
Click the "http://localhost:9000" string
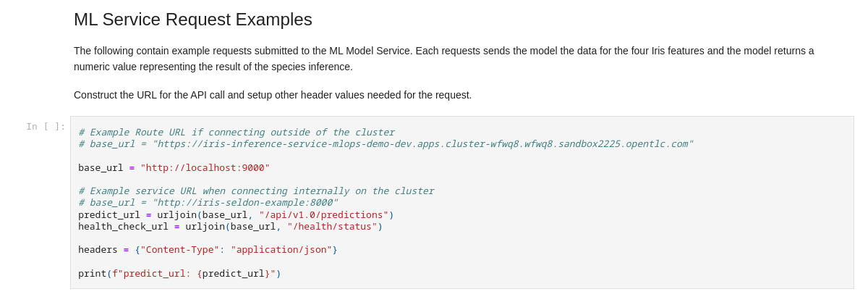(205, 167)
